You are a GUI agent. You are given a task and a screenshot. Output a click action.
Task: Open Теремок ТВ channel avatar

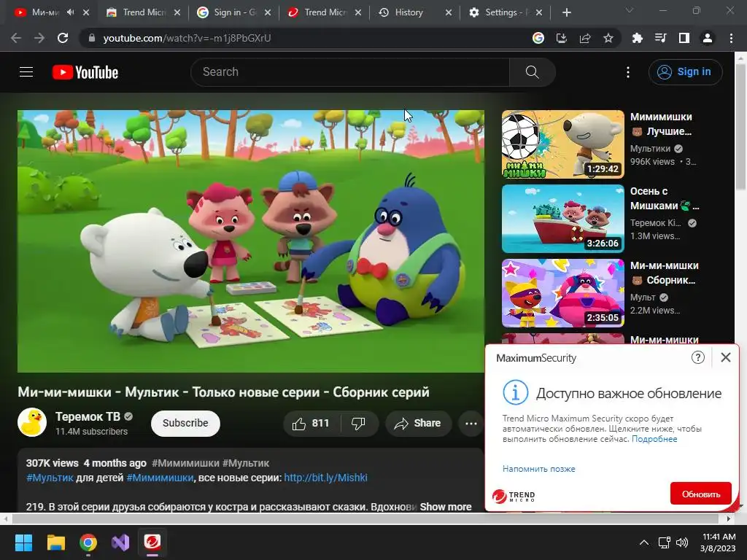pyautogui.click(x=32, y=422)
